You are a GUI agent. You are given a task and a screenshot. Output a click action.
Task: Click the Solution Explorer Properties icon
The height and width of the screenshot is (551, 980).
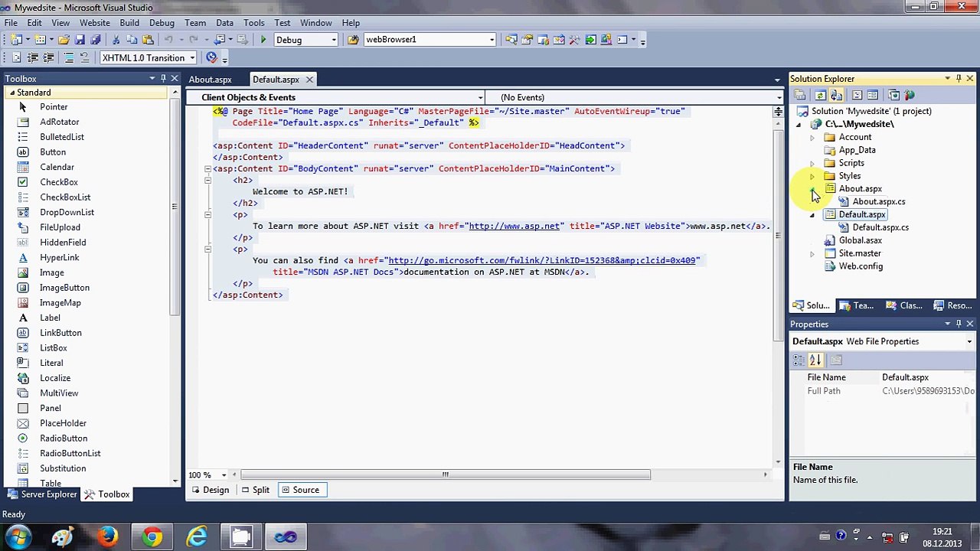point(801,96)
